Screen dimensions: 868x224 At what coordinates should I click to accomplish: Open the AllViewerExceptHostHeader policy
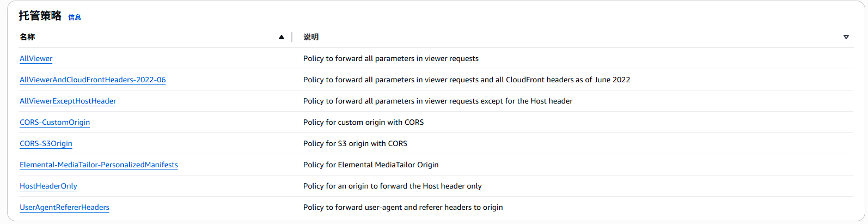(68, 101)
